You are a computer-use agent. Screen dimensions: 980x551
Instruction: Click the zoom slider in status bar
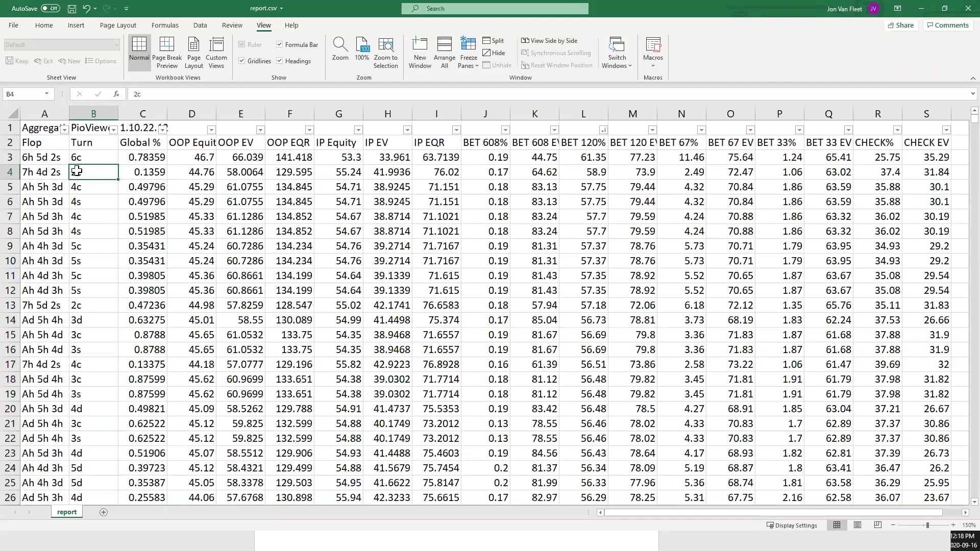click(x=927, y=525)
